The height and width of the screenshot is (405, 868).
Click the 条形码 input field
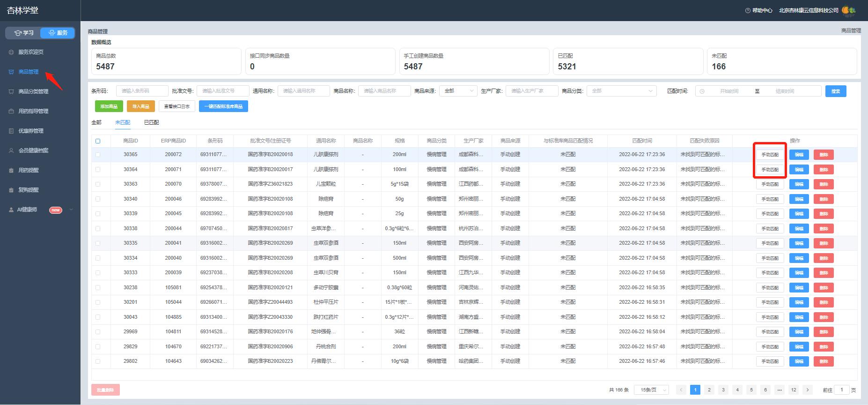click(x=142, y=91)
